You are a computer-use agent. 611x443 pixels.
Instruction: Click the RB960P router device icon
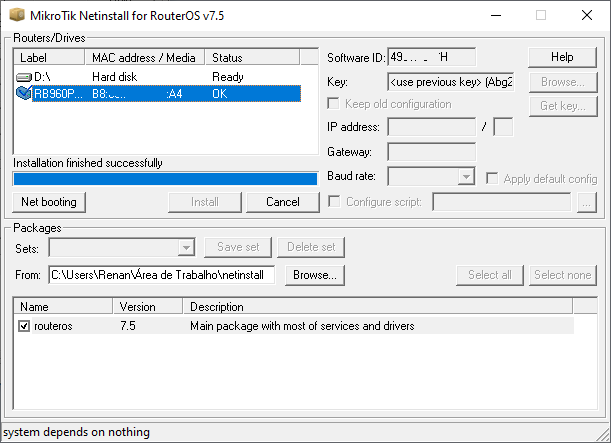click(x=24, y=93)
